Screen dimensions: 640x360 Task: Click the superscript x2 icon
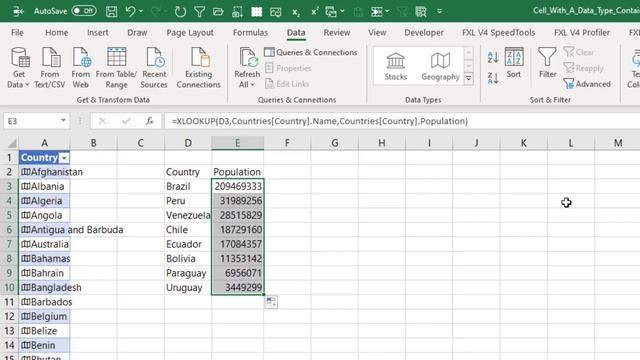(x=314, y=11)
